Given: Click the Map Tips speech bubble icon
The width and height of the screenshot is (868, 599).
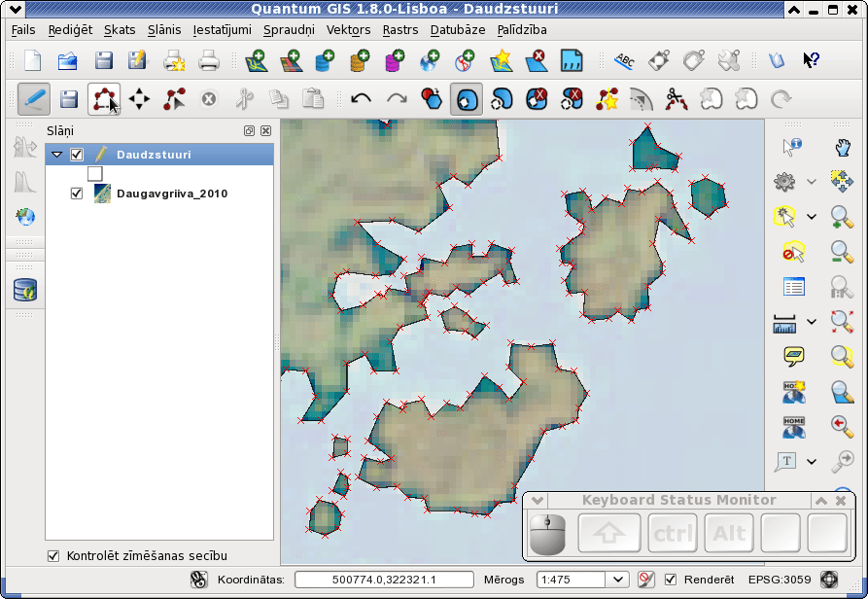Looking at the screenshot, I should [794, 357].
